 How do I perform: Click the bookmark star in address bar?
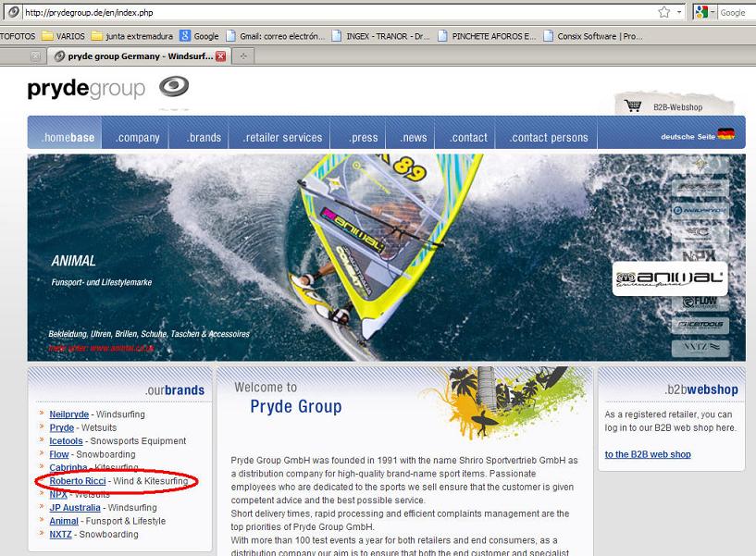663,12
